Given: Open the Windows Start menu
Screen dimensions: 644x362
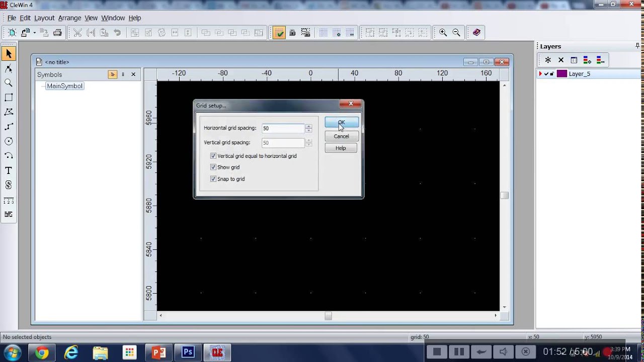Looking at the screenshot, I should [12, 352].
